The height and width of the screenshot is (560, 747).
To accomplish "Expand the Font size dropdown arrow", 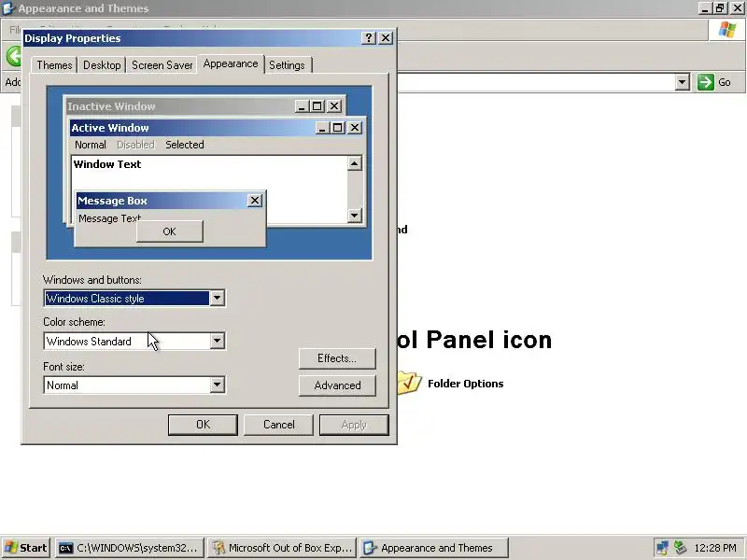I will pyautogui.click(x=217, y=385).
